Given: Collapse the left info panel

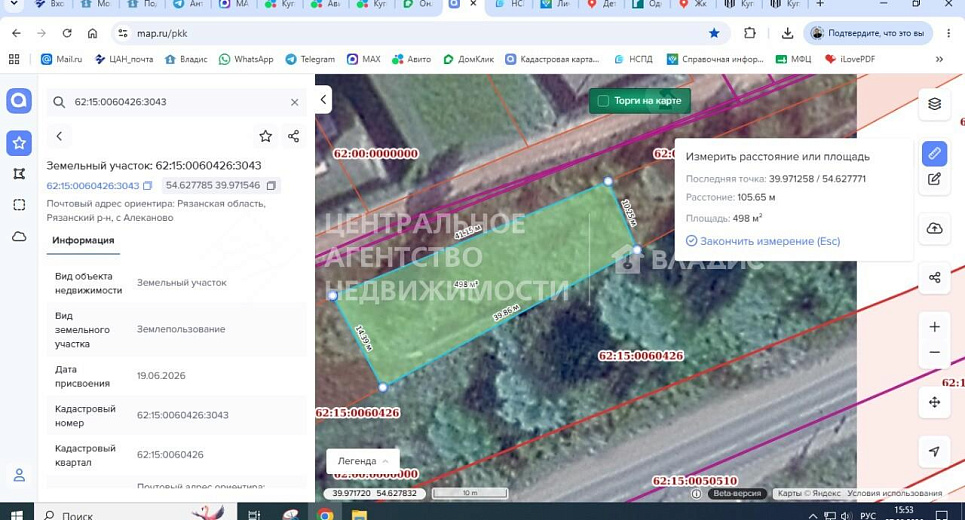Looking at the screenshot, I should tap(324, 100).
